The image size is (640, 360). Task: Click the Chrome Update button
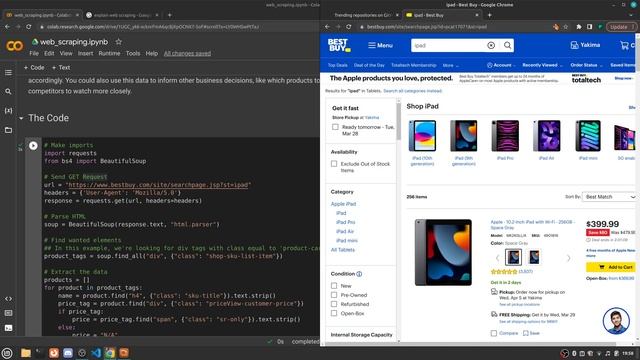click(621, 27)
